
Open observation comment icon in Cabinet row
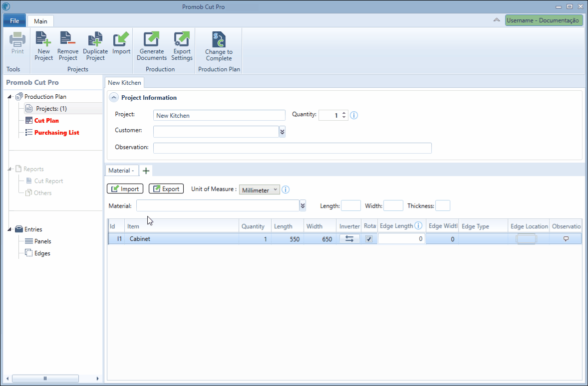(566, 239)
